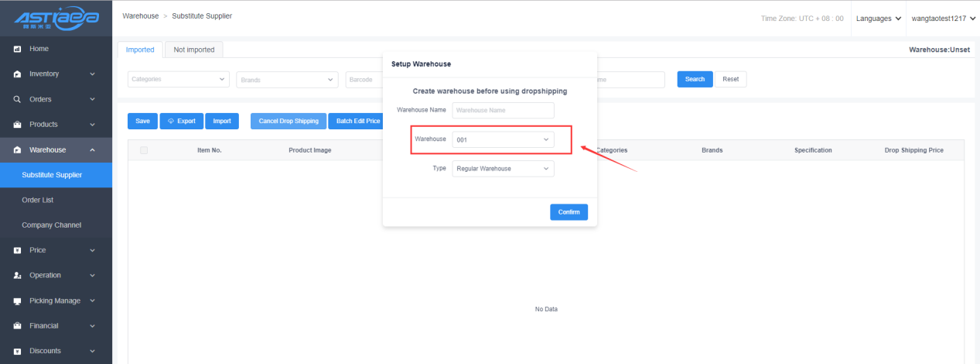Click the Orders magnifier icon
Image resolution: width=980 pixels, height=364 pixels.
click(17, 99)
